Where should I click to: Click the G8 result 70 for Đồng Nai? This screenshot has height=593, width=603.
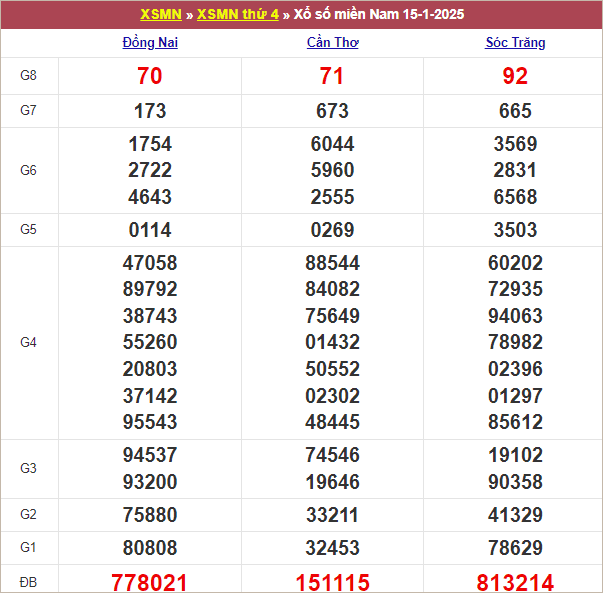pos(150,76)
